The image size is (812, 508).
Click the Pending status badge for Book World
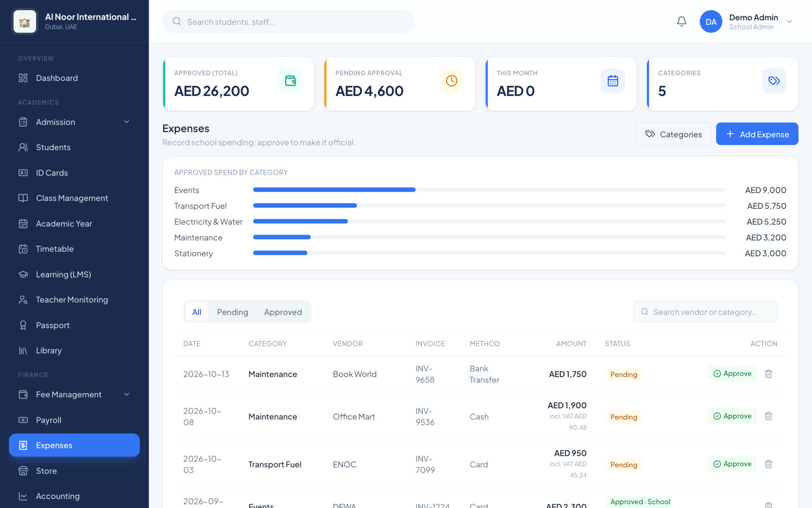(623, 374)
